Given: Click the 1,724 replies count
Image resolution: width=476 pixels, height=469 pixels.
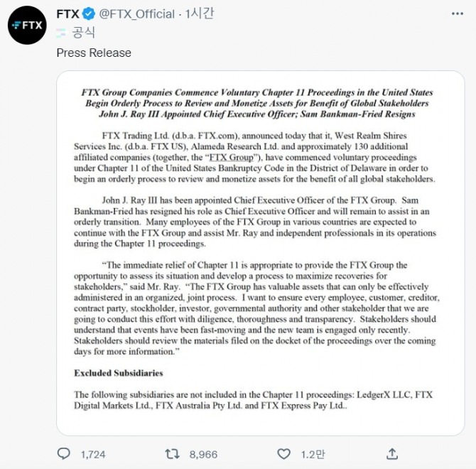Looking at the screenshot, I should pyautogui.click(x=94, y=454).
